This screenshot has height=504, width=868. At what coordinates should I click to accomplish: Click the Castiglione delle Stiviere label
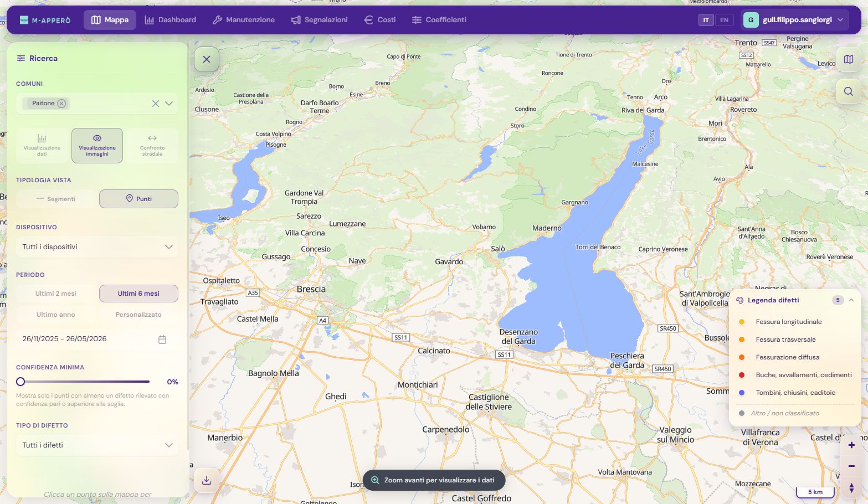point(489,402)
